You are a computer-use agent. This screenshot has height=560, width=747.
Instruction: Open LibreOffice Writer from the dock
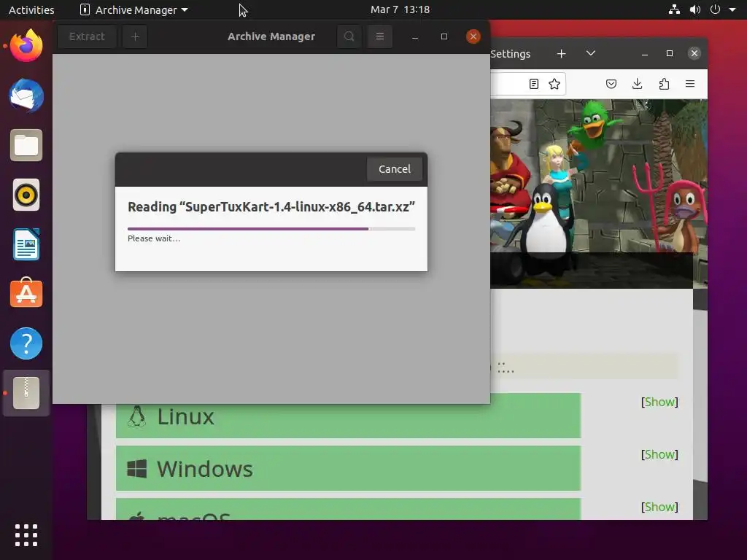26,244
